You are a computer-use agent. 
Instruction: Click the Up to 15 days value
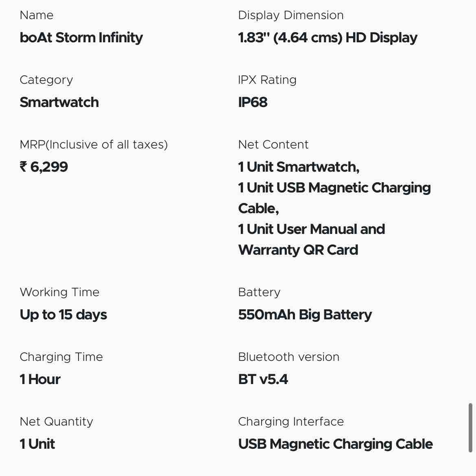[63, 314]
